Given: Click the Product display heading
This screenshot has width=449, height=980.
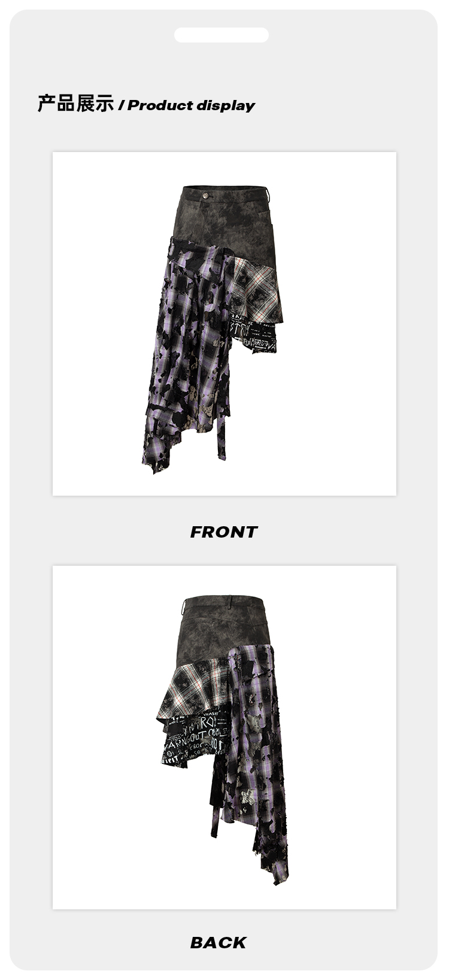Looking at the screenshot, I should point(191,105).
